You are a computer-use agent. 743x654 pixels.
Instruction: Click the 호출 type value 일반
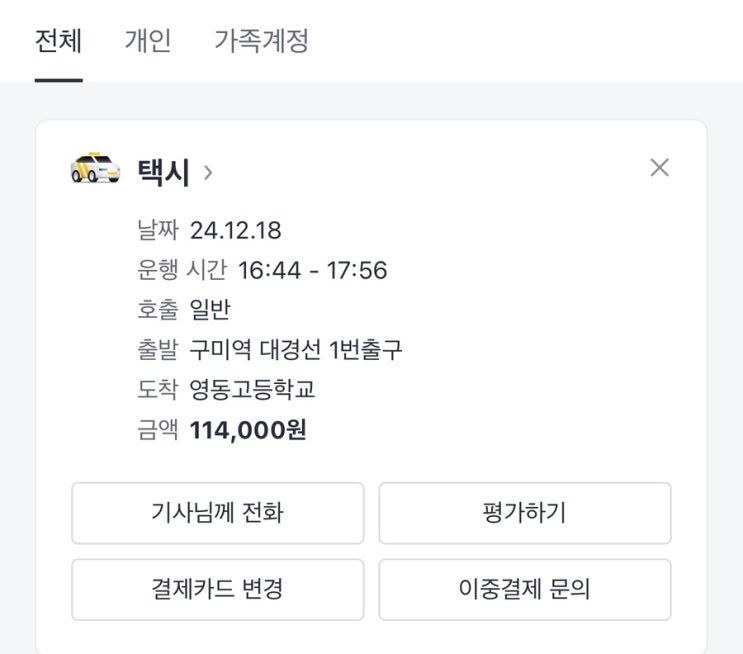(x=209, y=311)
